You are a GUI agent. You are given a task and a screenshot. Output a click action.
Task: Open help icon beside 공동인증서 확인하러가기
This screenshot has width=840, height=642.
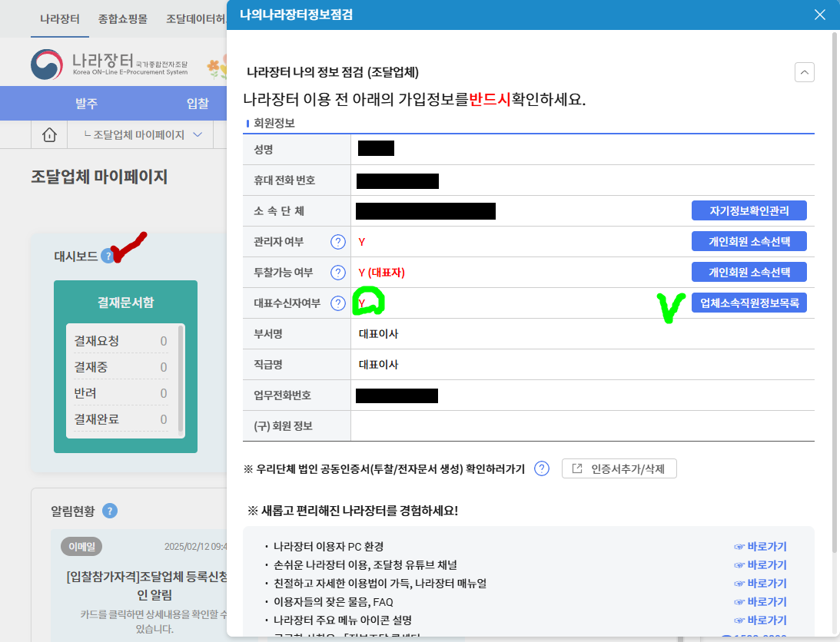[x=542, y=469]
